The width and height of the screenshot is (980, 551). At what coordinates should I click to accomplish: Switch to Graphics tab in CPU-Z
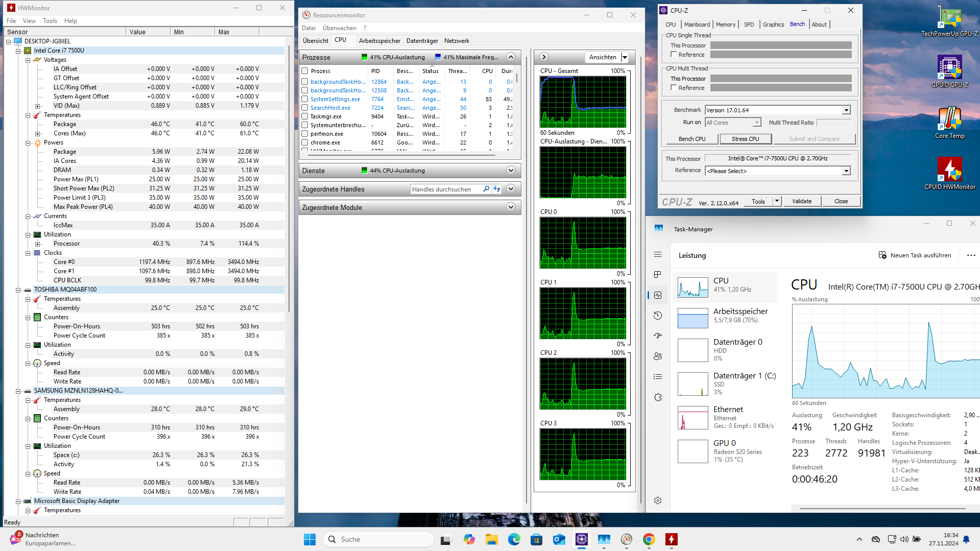point(773,25)
